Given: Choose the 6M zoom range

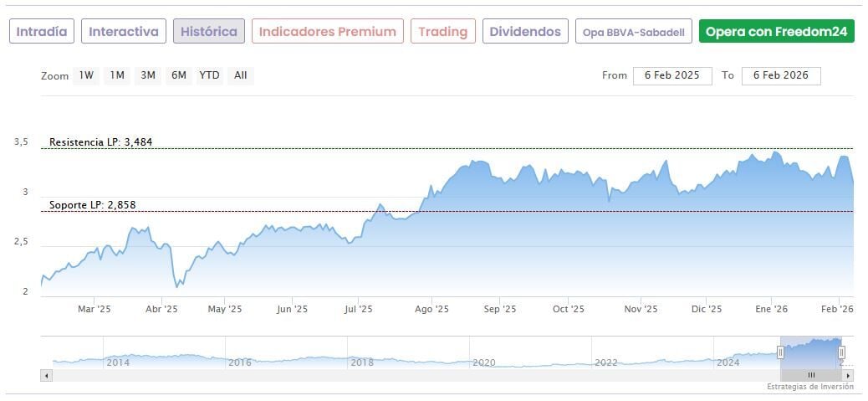Looking at the screenshot, I should (x=178, y=75).
